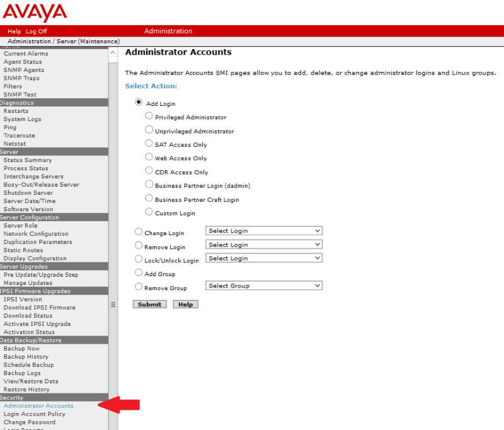The image size is (504, 430).
Task: Select Custom Login radio button
Action: point(149,212)
